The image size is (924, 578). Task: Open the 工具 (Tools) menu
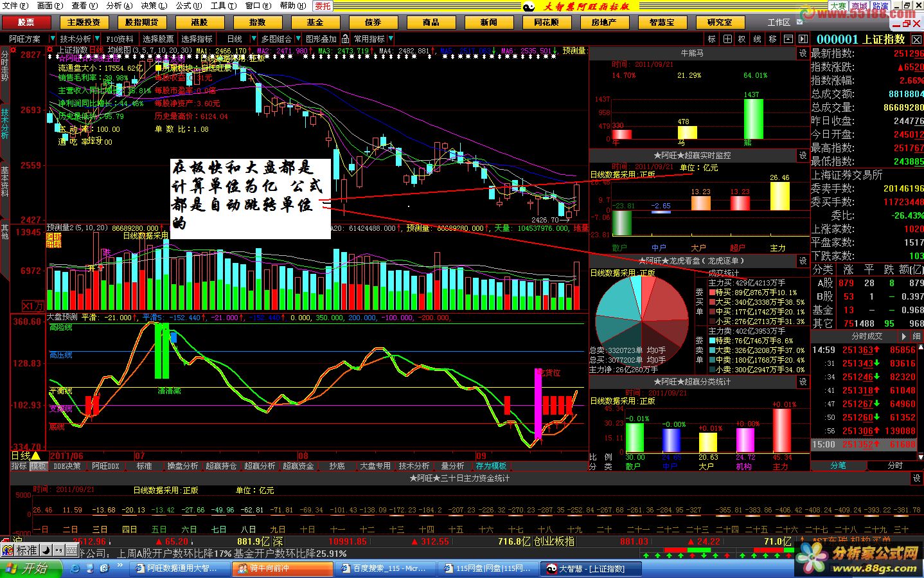[x=223, y=6]
